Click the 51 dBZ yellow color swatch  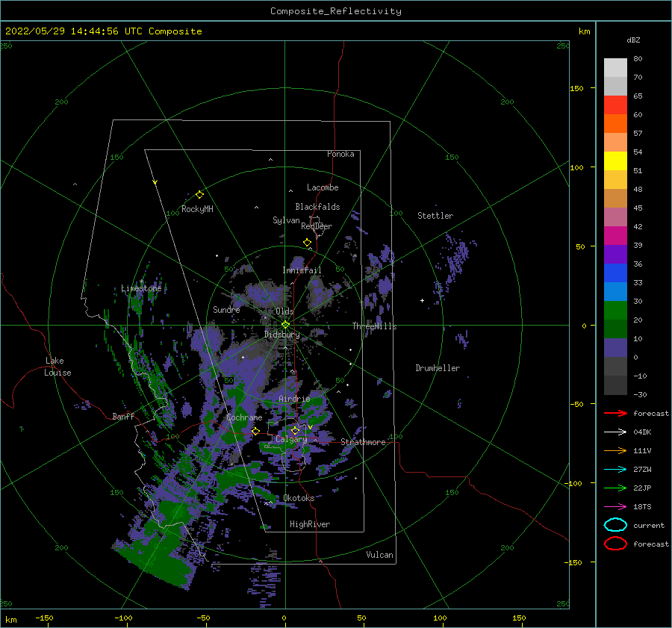click(x=615, y=161)
